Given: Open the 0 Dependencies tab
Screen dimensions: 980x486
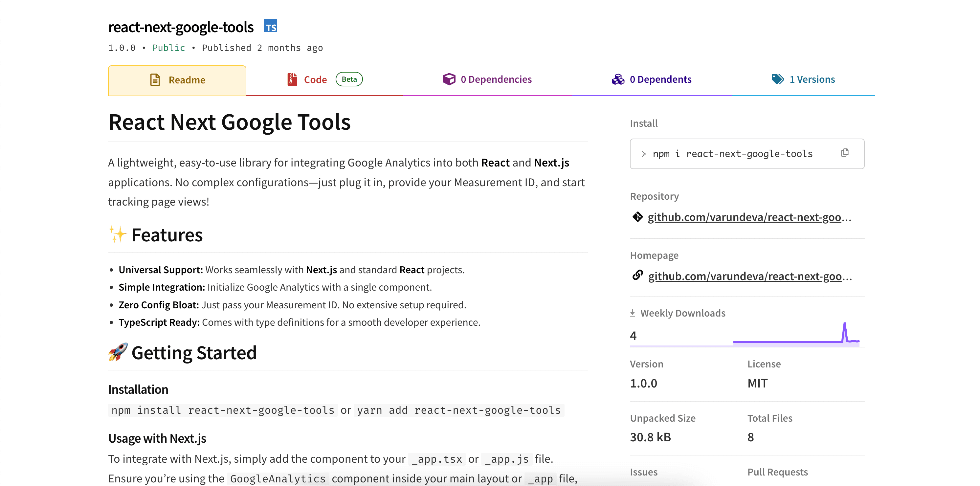Looking at the screenshot, I should 487,79.
